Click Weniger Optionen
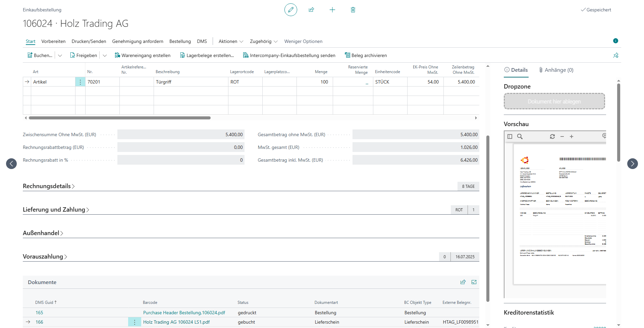The image size is (644, 328). [303, 41]
